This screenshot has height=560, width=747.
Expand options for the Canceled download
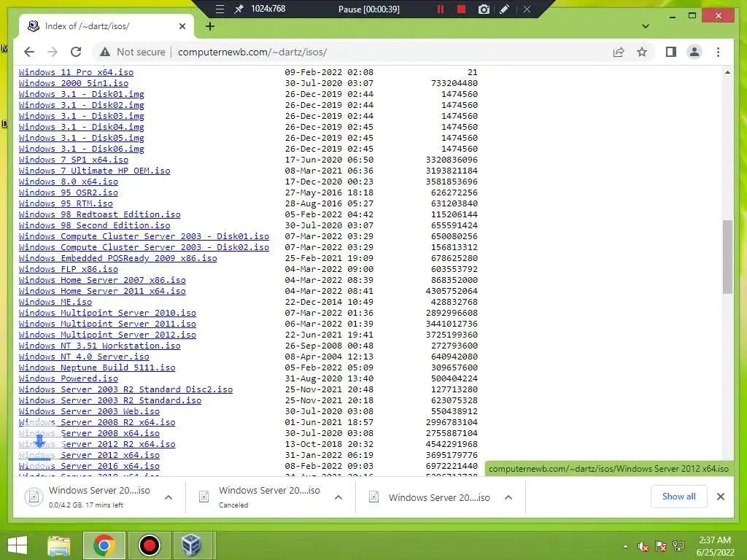(338, 497)
